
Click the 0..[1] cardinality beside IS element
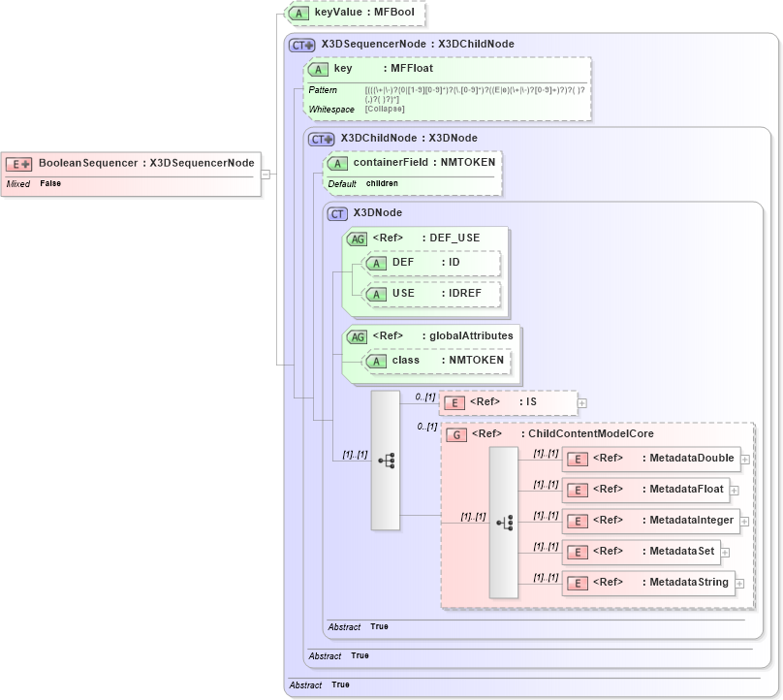(x=425, y=398)
